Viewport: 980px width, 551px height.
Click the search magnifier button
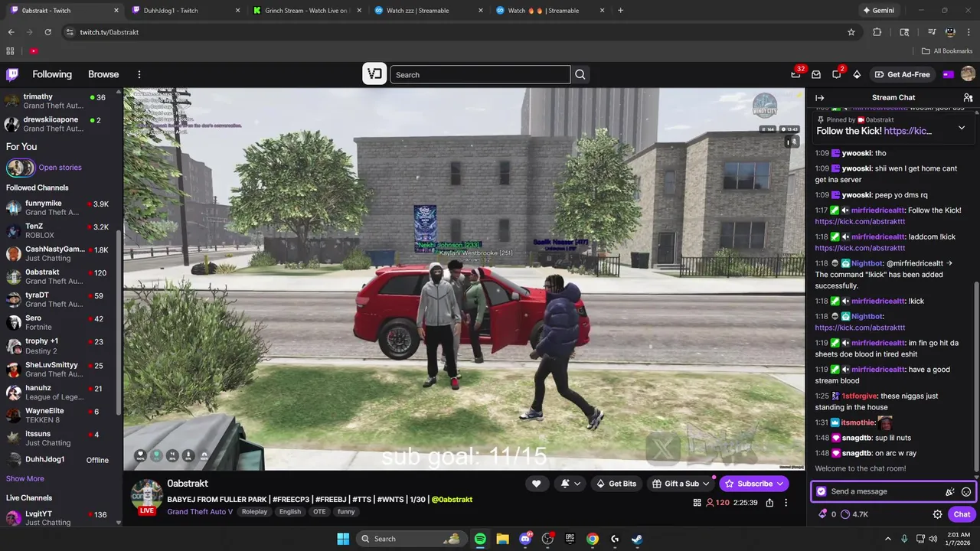580,74
